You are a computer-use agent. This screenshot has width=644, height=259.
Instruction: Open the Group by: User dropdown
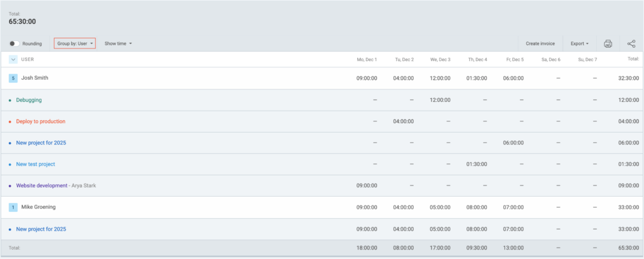75,43
